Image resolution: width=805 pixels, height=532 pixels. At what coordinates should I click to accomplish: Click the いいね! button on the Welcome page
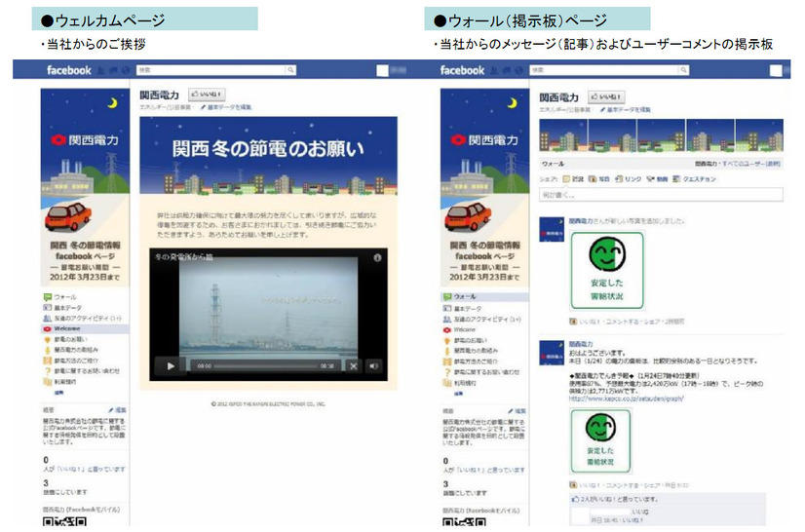[207, 95]
